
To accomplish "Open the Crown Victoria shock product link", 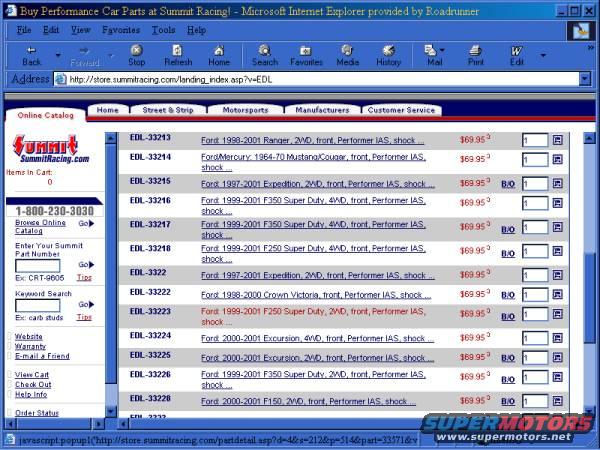I will (x=316, y=295).
